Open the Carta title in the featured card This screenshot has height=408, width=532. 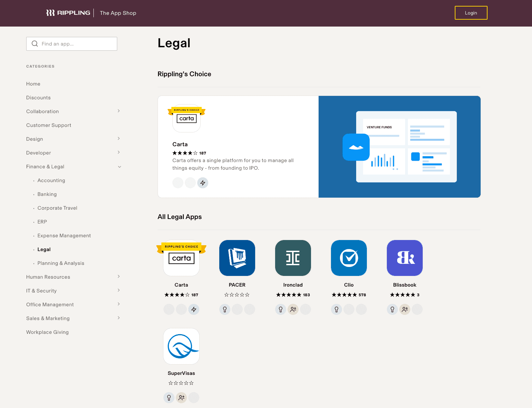(180, 144)
